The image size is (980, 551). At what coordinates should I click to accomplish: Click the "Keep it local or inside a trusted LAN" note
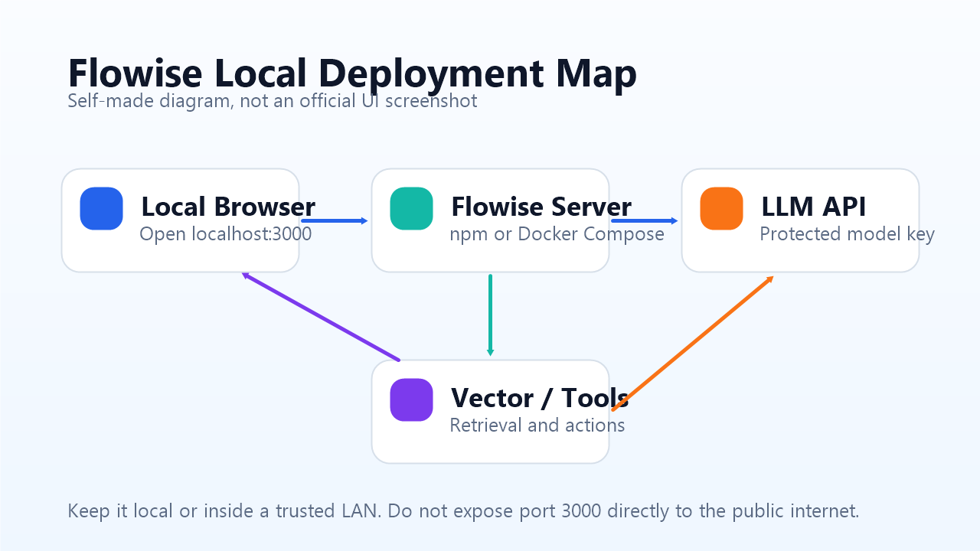[x=464, y=510]
